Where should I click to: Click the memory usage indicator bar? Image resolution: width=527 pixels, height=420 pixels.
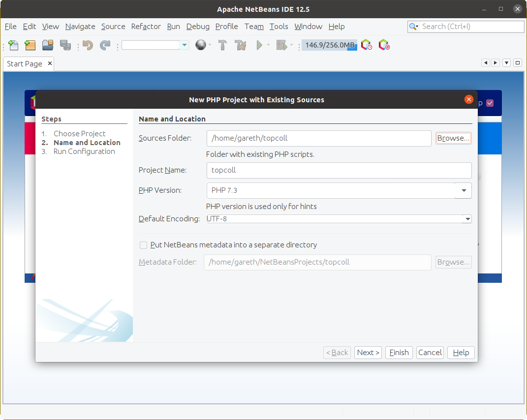(329, 45)
